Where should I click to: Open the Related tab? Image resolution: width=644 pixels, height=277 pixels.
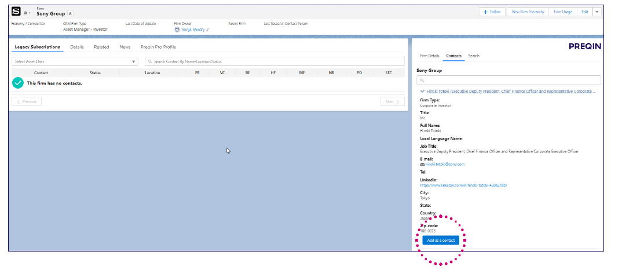coord(101,47)
